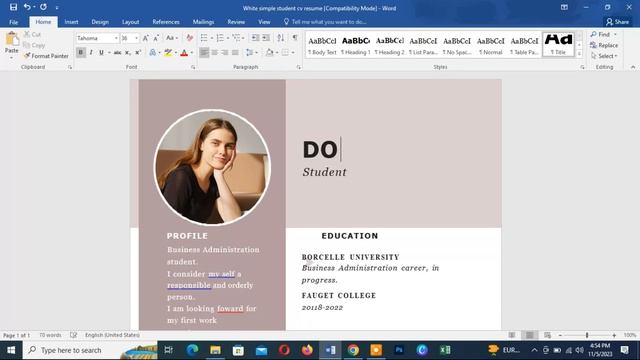640x360 pixels.
Task: Click the Superscript icon
Action: coord(138,53)
